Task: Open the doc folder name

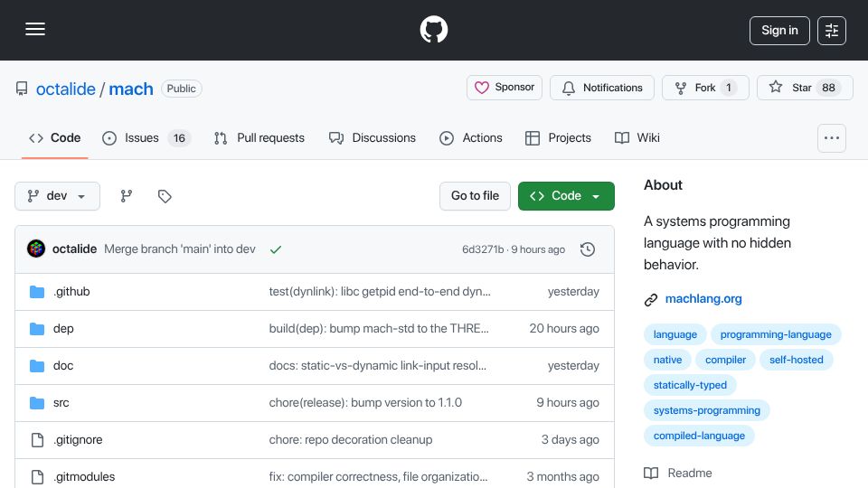Action: pos(63,366)
